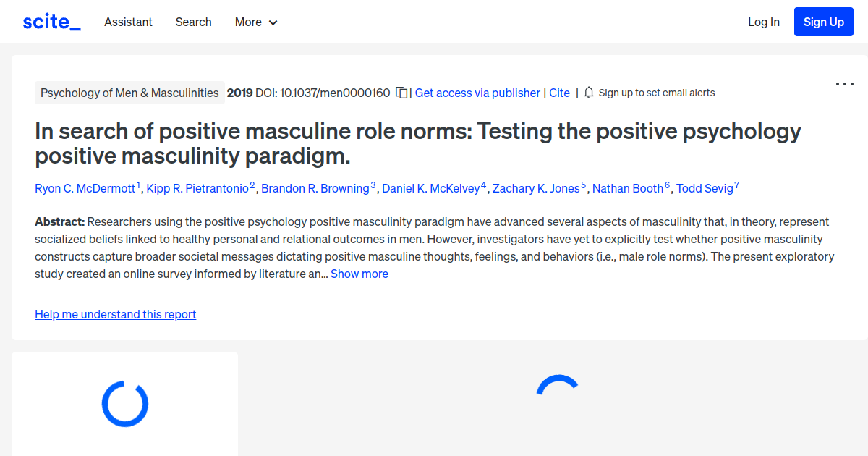Open author Todd Sevig's profile
This screenshot has height=456, width=868.
705,188
